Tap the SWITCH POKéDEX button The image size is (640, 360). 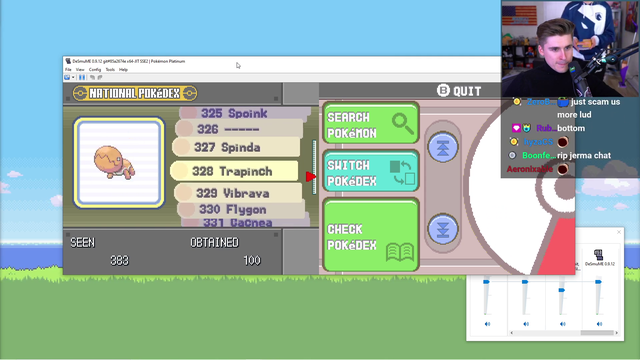(x=371, y=171)
